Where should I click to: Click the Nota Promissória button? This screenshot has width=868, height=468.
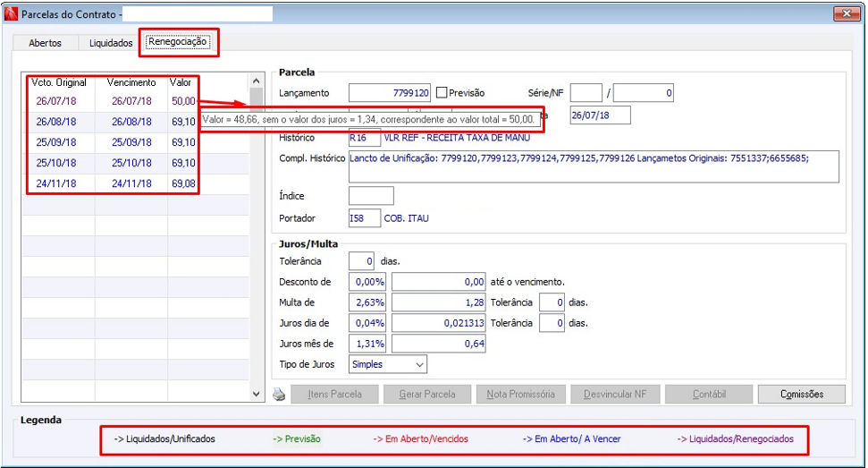(521, 395)
